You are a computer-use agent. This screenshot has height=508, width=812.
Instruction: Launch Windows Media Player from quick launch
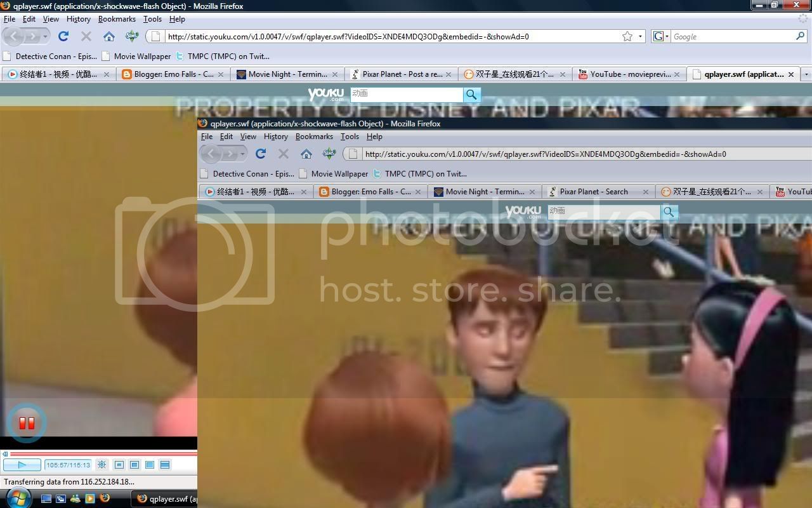pos(90,498)
